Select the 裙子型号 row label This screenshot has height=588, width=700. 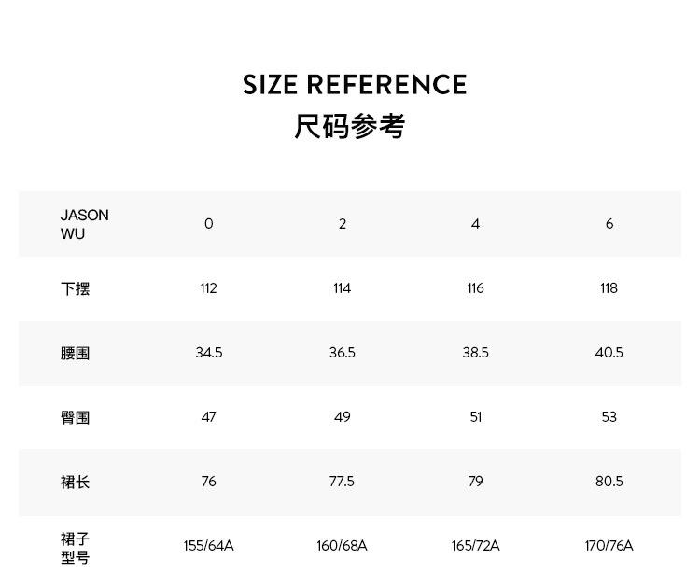coord(76,548)
